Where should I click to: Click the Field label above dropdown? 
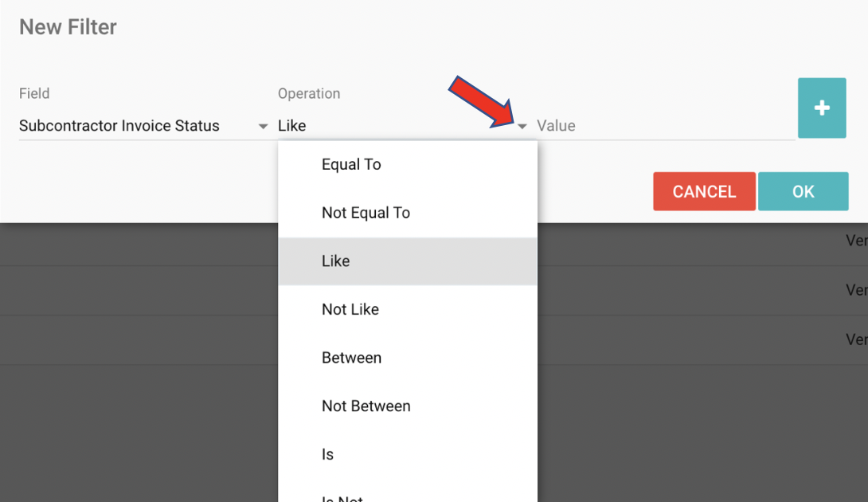pos(34,94)
